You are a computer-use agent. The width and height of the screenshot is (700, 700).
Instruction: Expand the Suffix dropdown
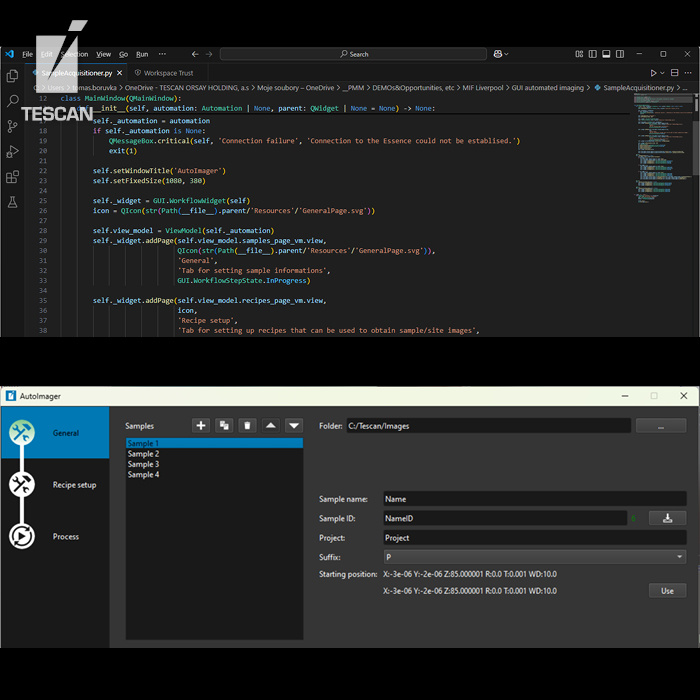click(x=680, y=557)
